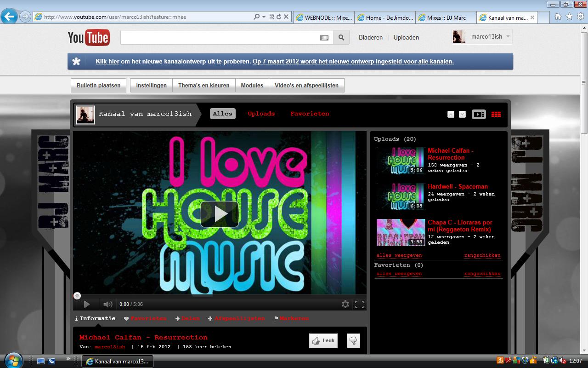Open the Uploaden link

406,38
